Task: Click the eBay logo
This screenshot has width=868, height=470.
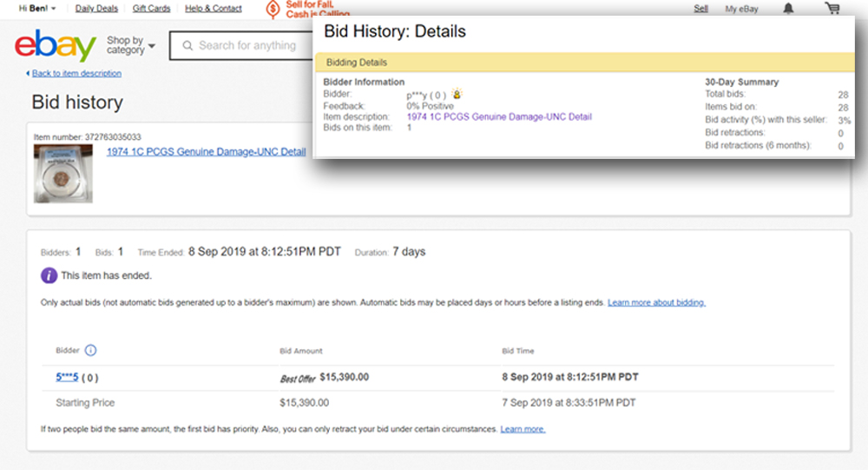Action: coord(56,45)
